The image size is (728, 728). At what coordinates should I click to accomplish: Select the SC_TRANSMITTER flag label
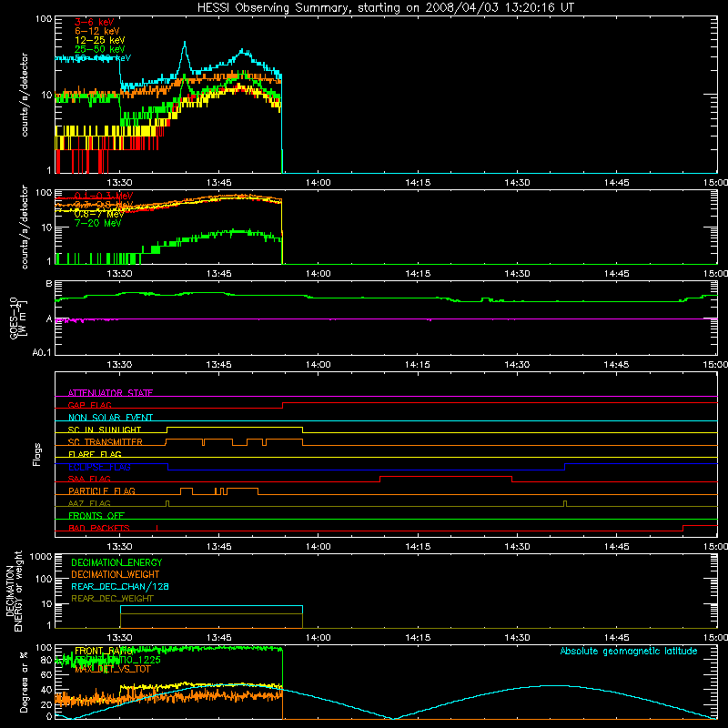tap(106, 441)
